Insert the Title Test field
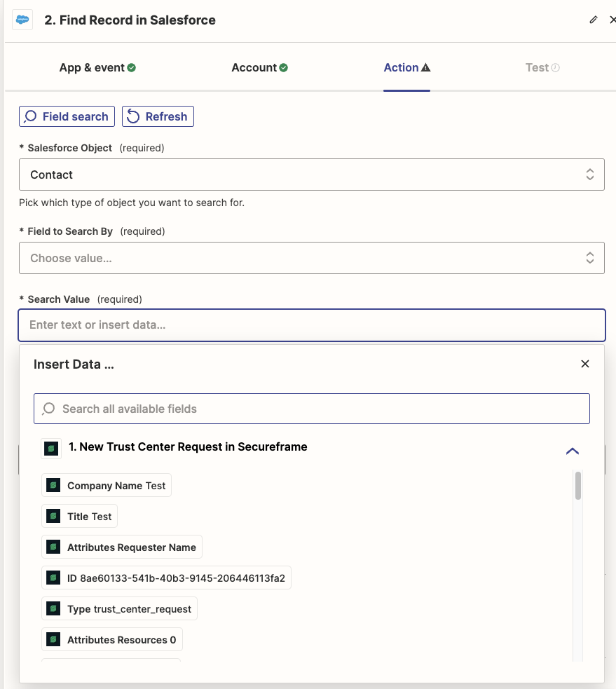 point(79,517)
